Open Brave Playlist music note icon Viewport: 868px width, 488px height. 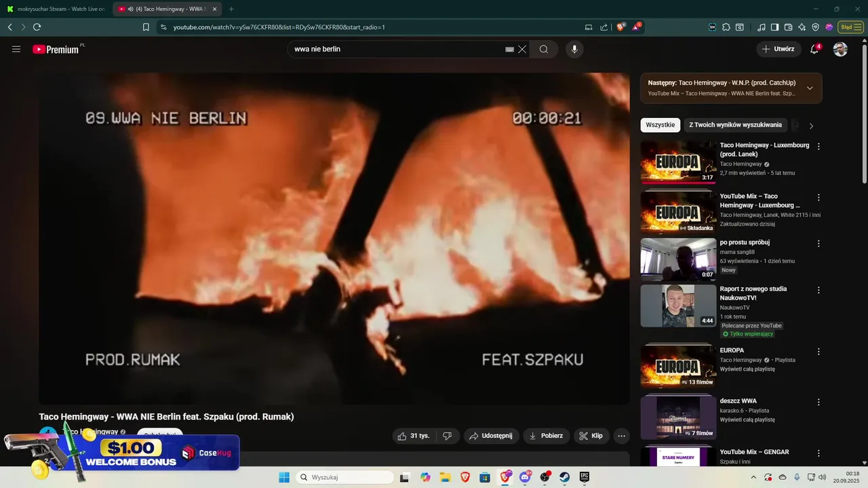[761, 27]
